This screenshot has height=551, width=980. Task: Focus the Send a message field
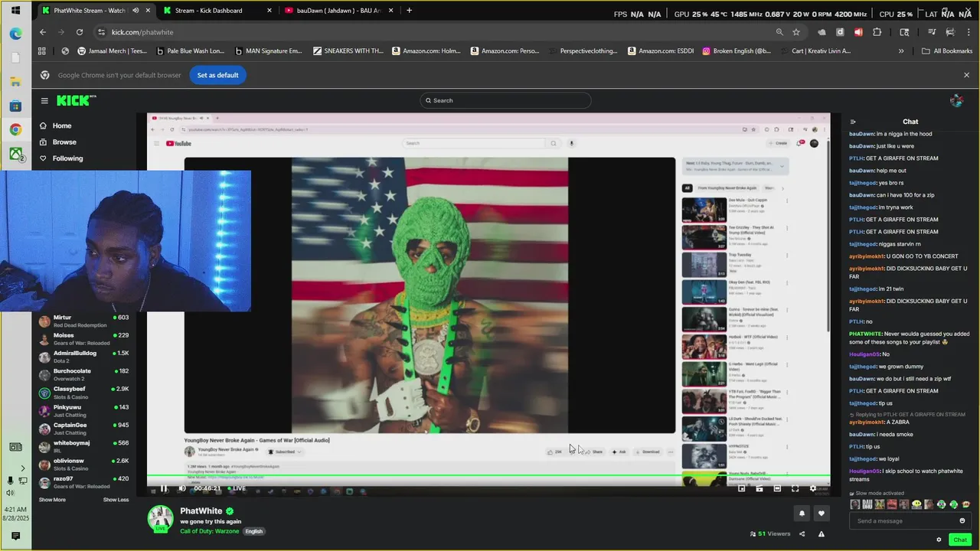pyautogui.click(x=909, y=521)
